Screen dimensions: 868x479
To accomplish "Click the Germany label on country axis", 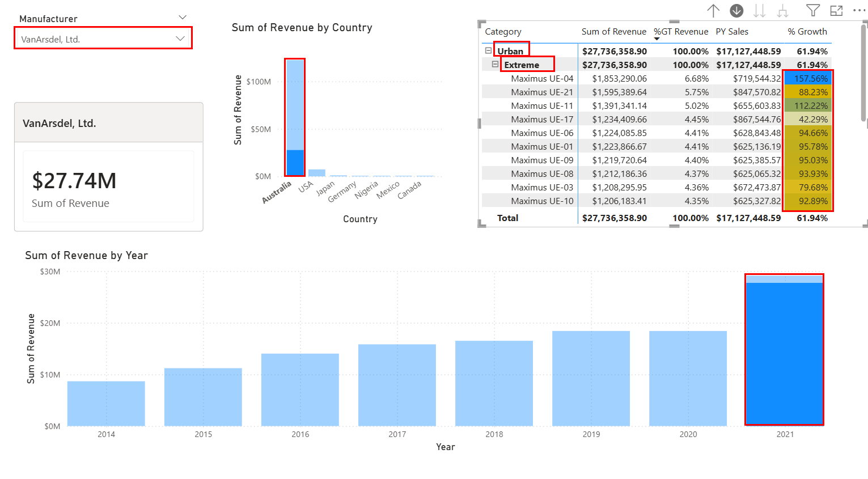I will (x=342, y=192).
